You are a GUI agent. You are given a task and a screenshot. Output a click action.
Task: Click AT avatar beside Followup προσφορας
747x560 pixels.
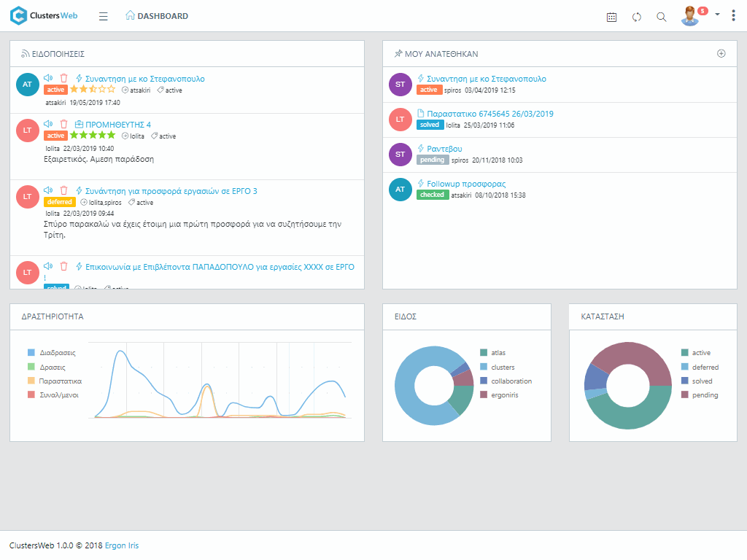[400, 190]
